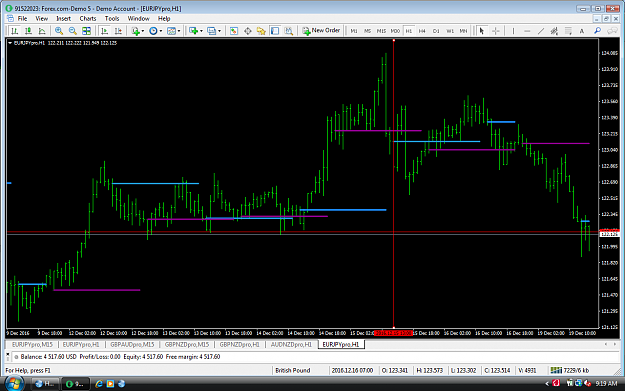Toggle Chart Shift

click(118, 31)
